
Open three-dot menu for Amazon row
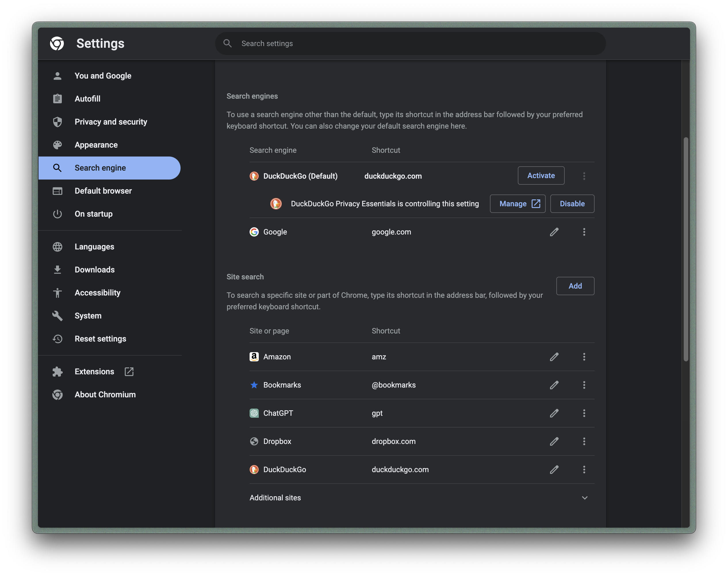point(584,357)
